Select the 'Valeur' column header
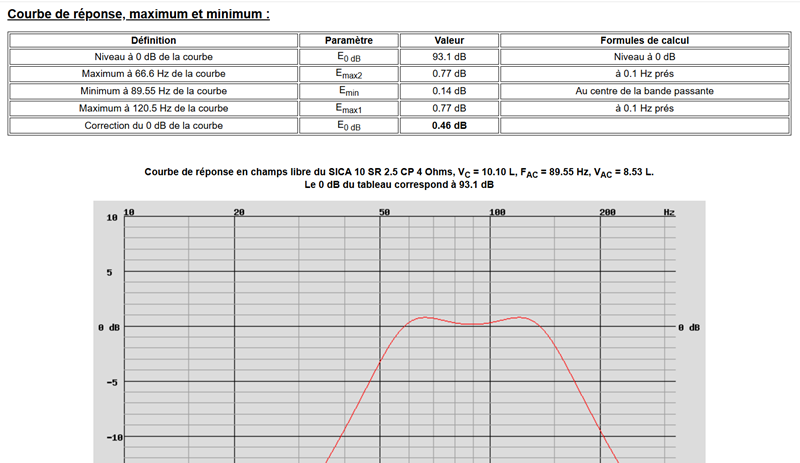Viewport: 800px width, 463px height. (449, 40)
